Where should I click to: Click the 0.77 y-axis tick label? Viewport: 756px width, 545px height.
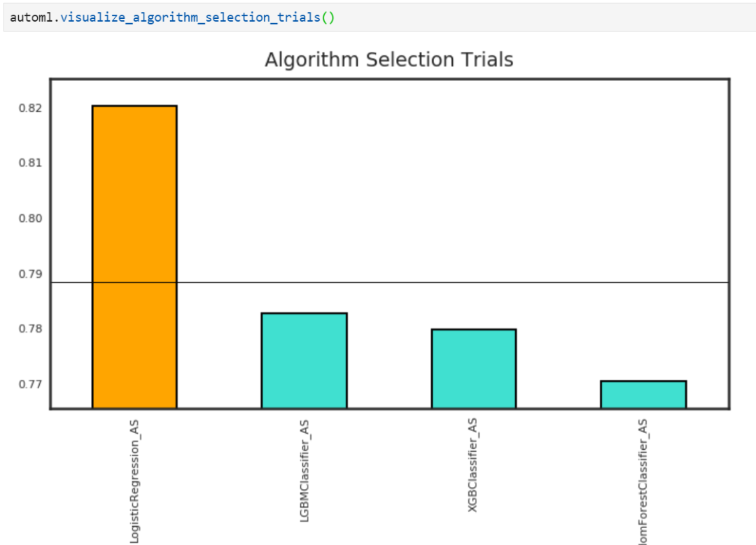click(x=30, y=384)
